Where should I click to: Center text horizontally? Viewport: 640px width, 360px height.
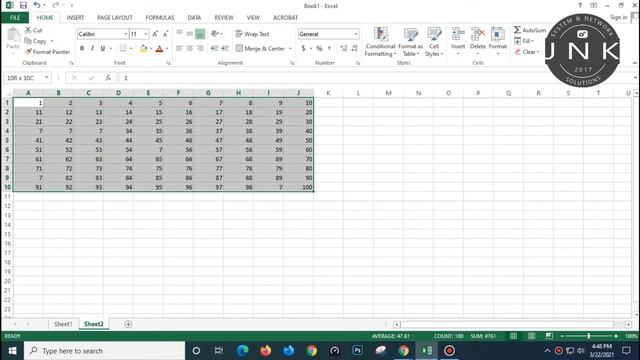(189, 49)
